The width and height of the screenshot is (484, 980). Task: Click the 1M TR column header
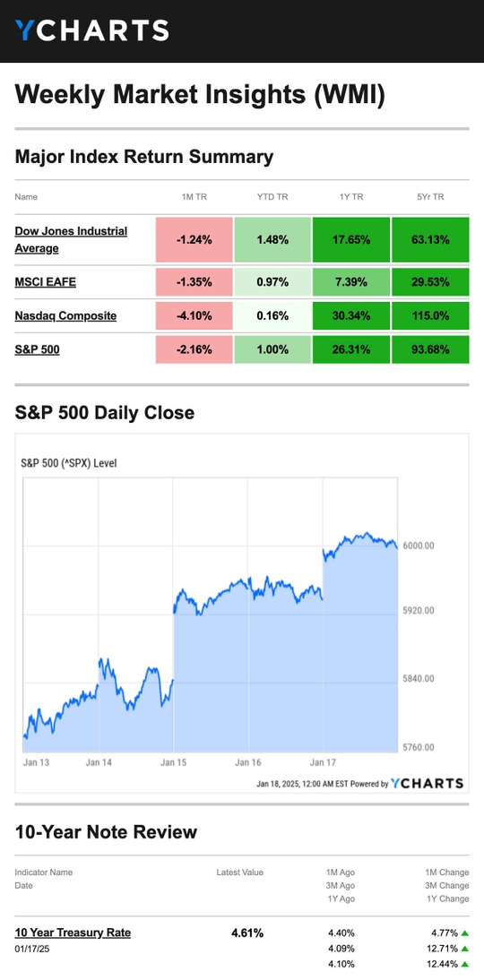(x=194, y=197)
